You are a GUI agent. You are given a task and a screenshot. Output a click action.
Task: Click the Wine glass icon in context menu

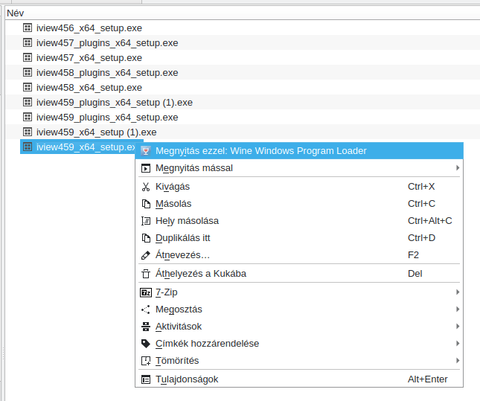pyautogui.click(x=146, y=151)
